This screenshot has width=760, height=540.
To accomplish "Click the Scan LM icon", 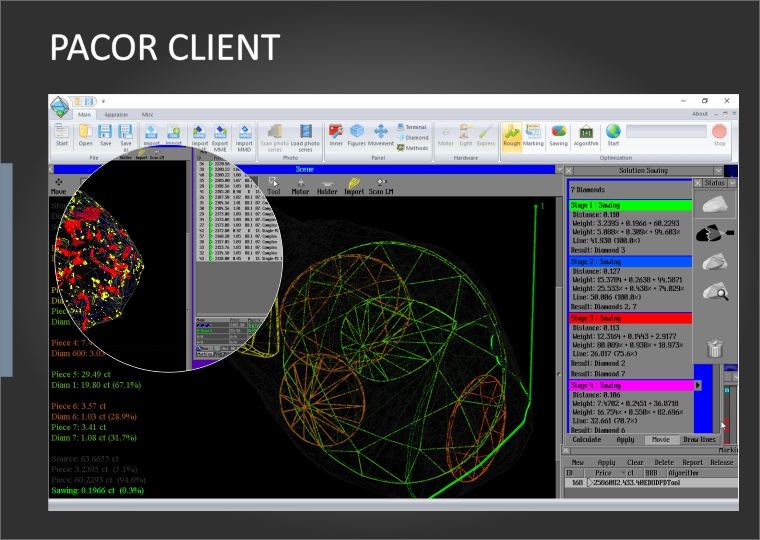I will pos(381,186).
